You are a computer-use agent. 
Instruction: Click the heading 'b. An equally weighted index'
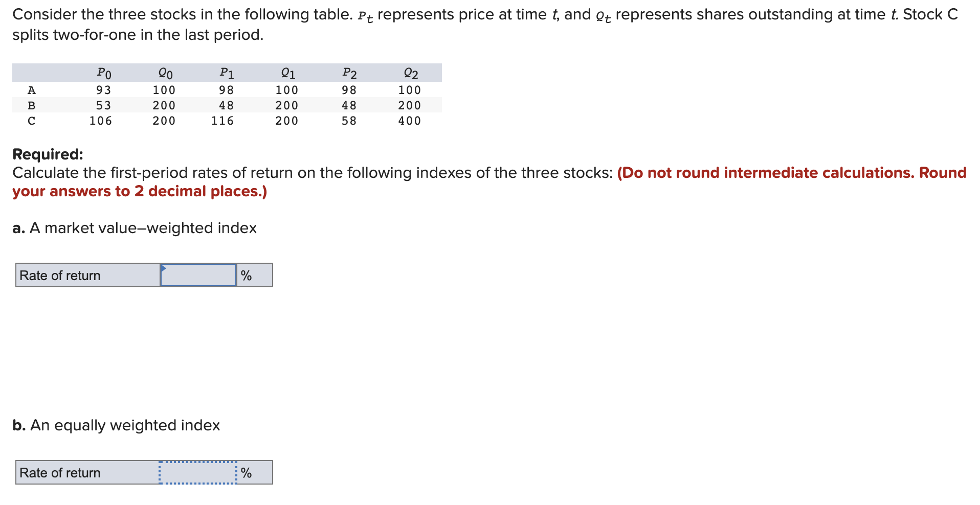coord(116,425)
